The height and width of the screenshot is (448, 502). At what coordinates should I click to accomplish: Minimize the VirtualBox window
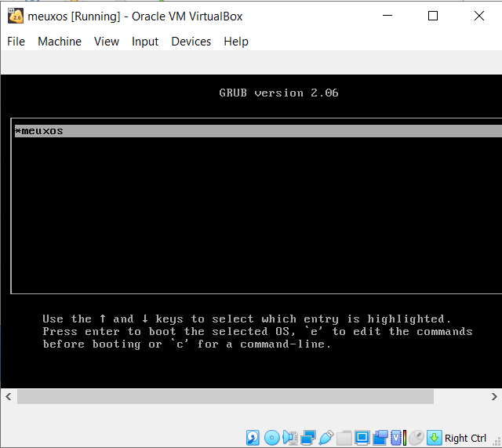(387, 16)
